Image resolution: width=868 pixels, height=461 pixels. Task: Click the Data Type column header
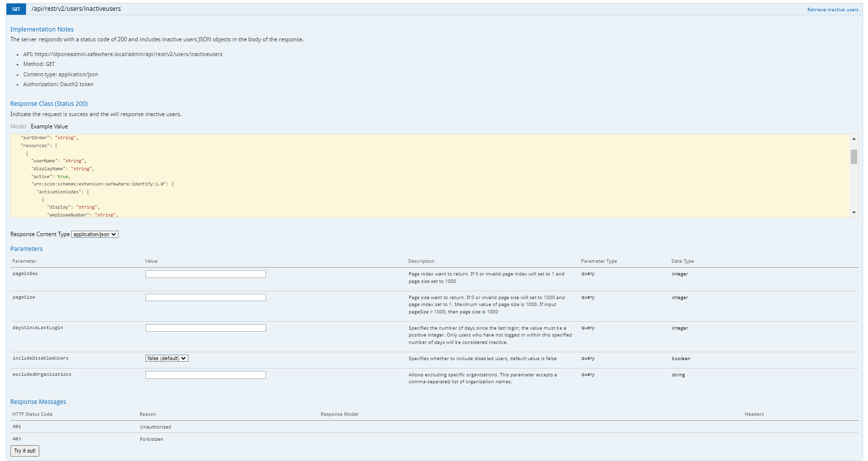[683, 261]
